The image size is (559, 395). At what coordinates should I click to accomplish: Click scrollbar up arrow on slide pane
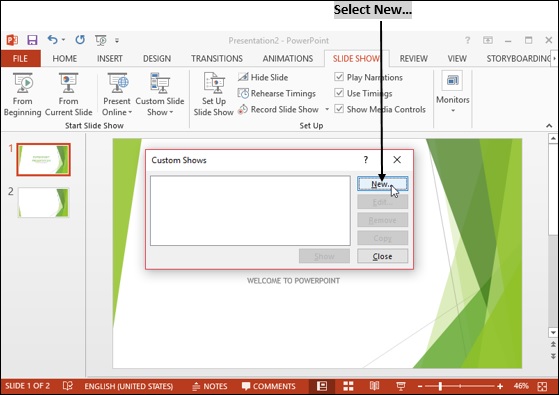tap(553, 138)
